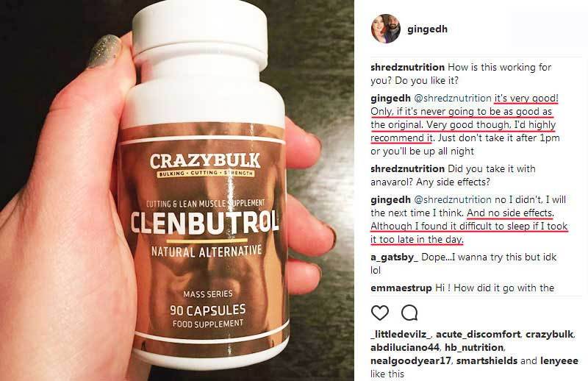Screen dimensions: 588x381
Task: Click the heart like icon
Action: (379, 313)
